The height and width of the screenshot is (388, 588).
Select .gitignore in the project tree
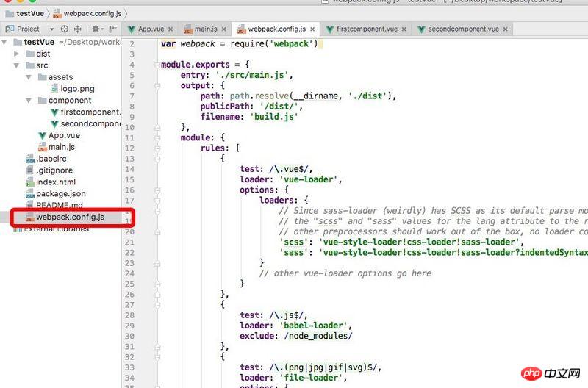tap(54, 170)
